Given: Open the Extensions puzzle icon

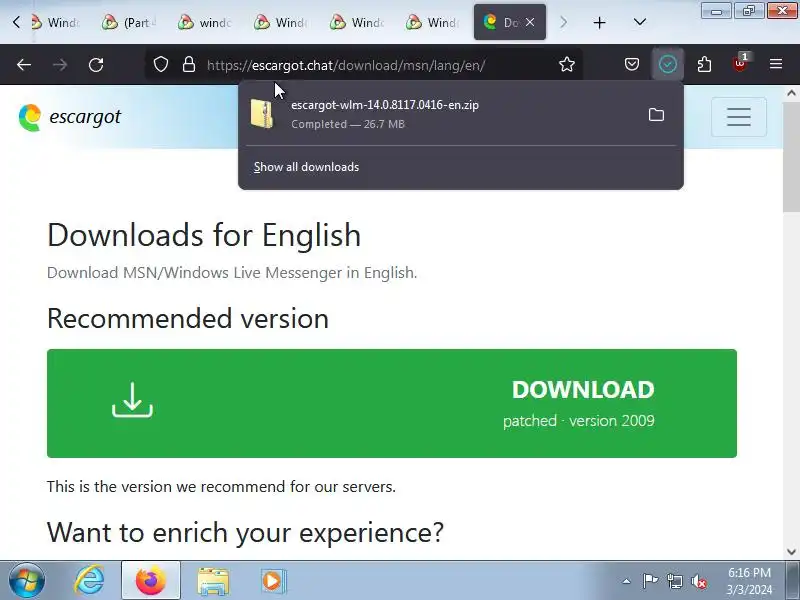Looking at the screenshot, I should point(704,64).
